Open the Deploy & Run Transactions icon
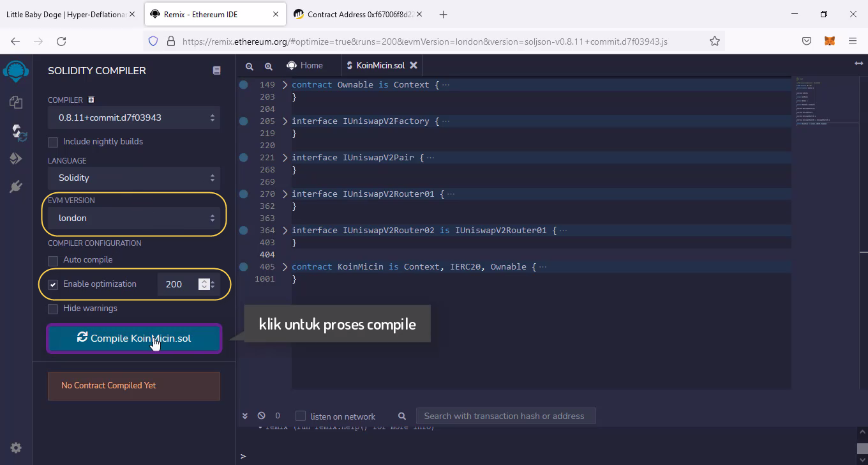This screenshot has height=465, width=868. coord(16,158)
